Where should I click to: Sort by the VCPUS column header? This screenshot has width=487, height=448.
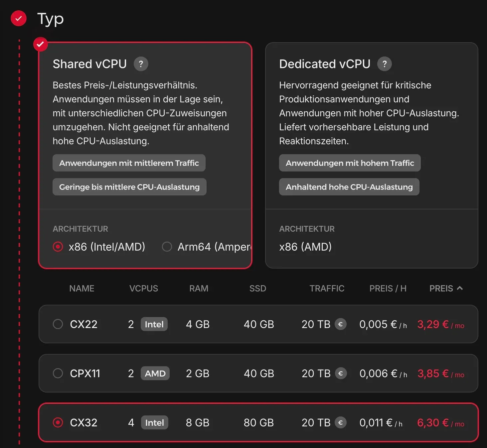click(x=143, y=288)
